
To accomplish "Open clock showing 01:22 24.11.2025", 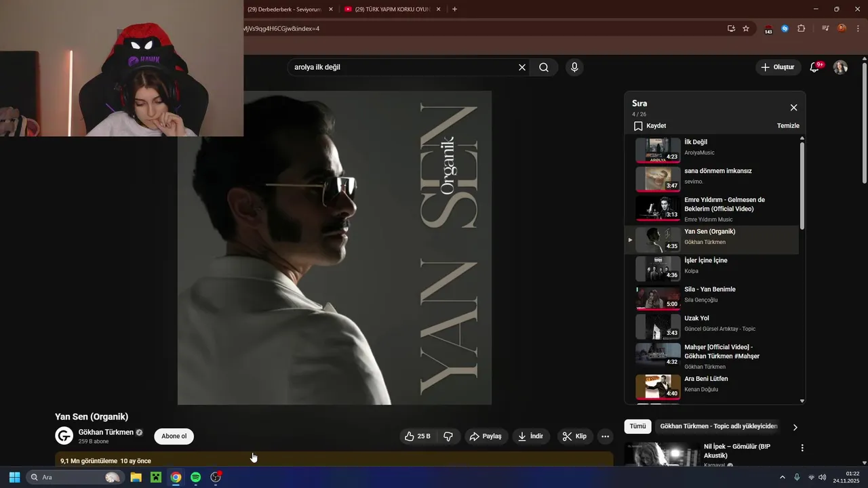I will (x=846, y=477).
